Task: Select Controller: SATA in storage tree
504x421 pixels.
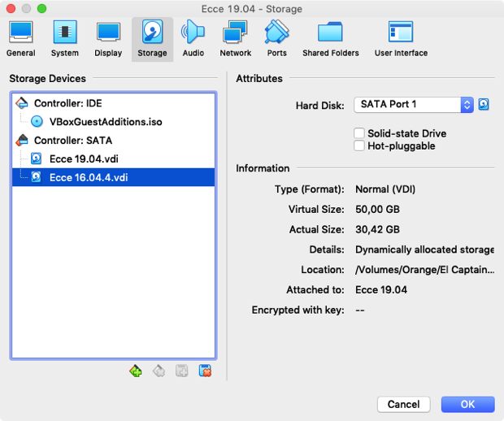Action: point(113,141)
